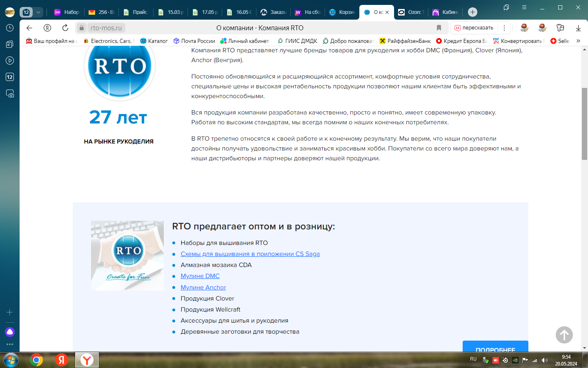Screen dimensions: 588x368
Task: Open the downloads arrow icon
Action: (x=578, y=28)
